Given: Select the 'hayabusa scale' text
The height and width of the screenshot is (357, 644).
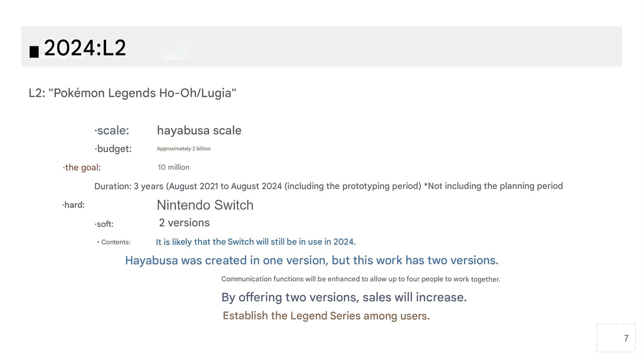Looking at the screenshot, I should click(199, 130).
